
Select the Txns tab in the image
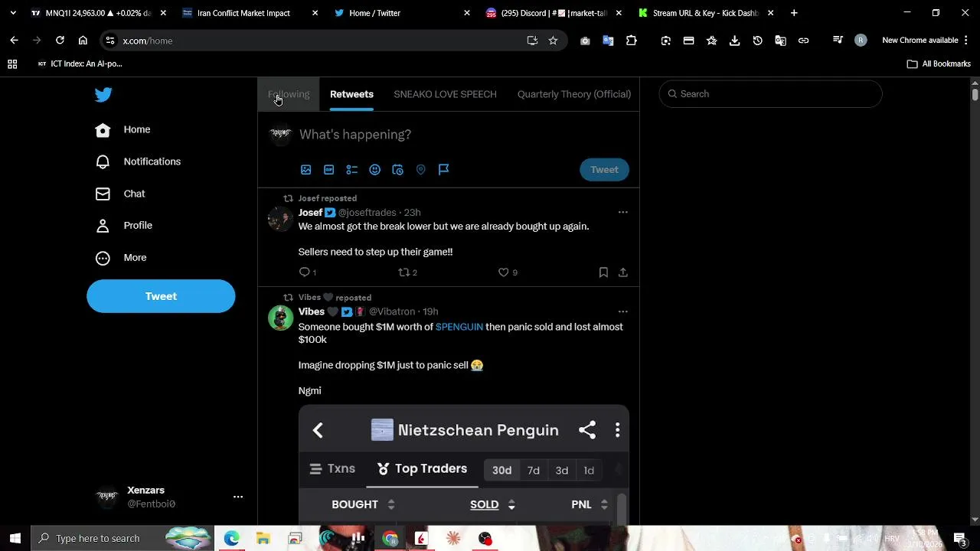332,469
